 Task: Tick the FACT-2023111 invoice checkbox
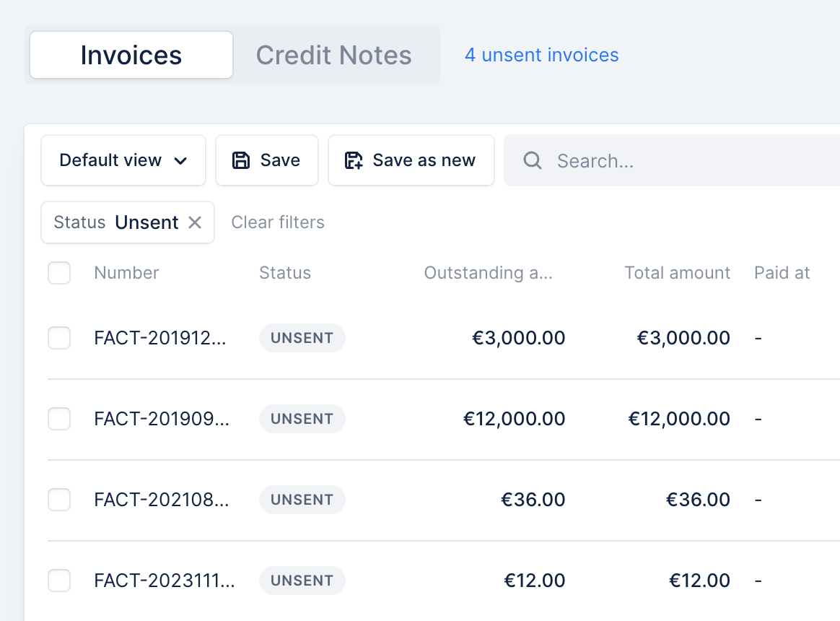[x=59, y=581]
